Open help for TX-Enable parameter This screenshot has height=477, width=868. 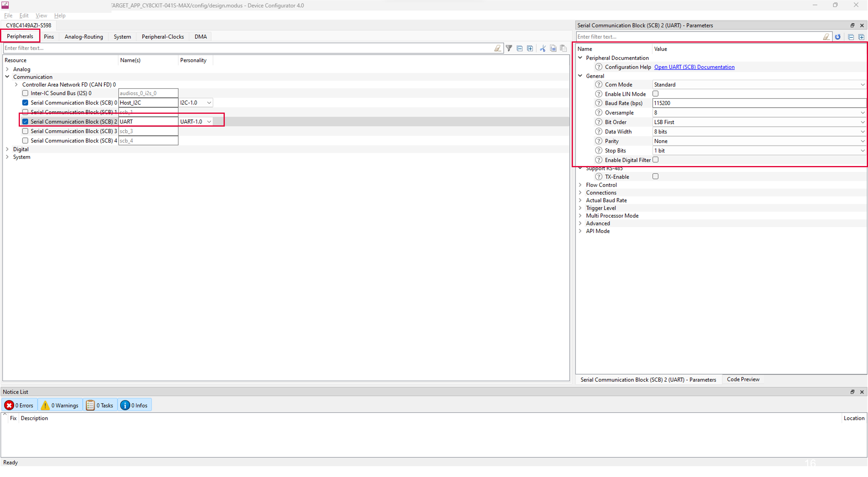pos(598,176)
